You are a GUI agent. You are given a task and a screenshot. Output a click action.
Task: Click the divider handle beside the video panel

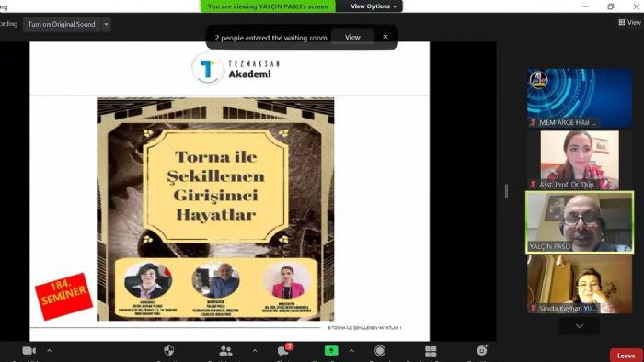tap(506, 191)
